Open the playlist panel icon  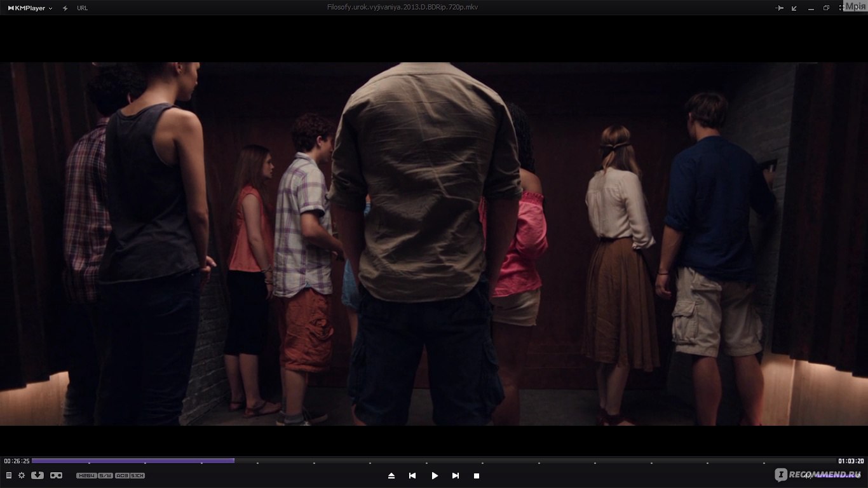pyautogui.click(x=9, y=475)
